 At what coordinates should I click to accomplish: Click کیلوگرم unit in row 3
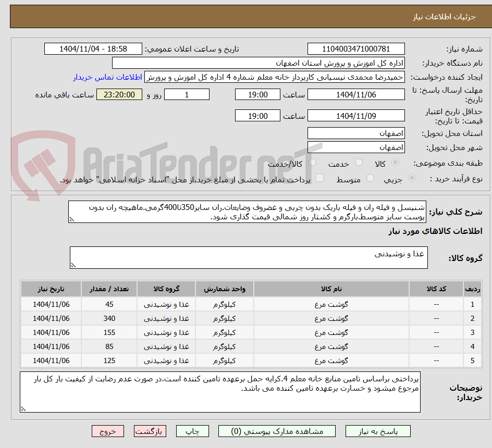(x=224, y=332)
